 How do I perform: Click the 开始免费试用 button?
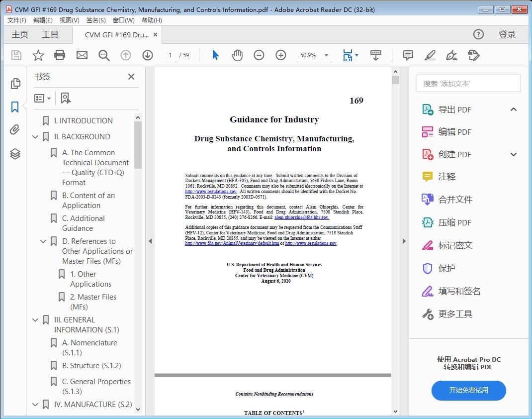click(468, 391)
